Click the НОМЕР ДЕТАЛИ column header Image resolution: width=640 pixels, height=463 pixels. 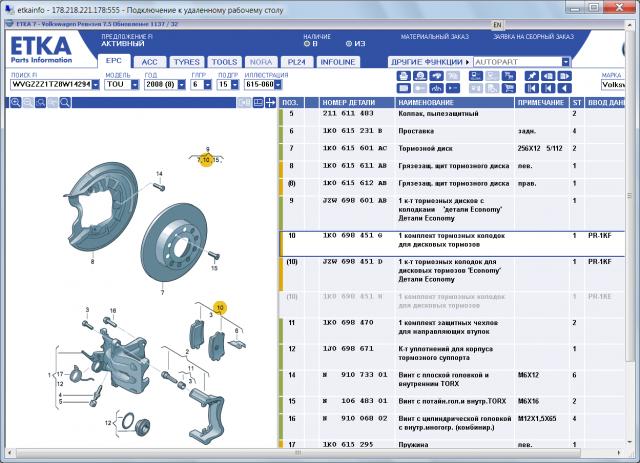pyautogui.click(x=356, y=102)
